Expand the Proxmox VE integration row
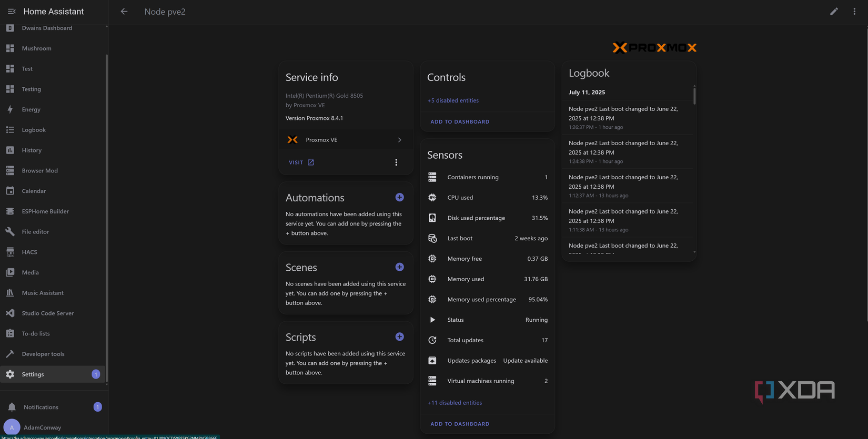The width and height of the screenshot is (868, 439). 346,140
